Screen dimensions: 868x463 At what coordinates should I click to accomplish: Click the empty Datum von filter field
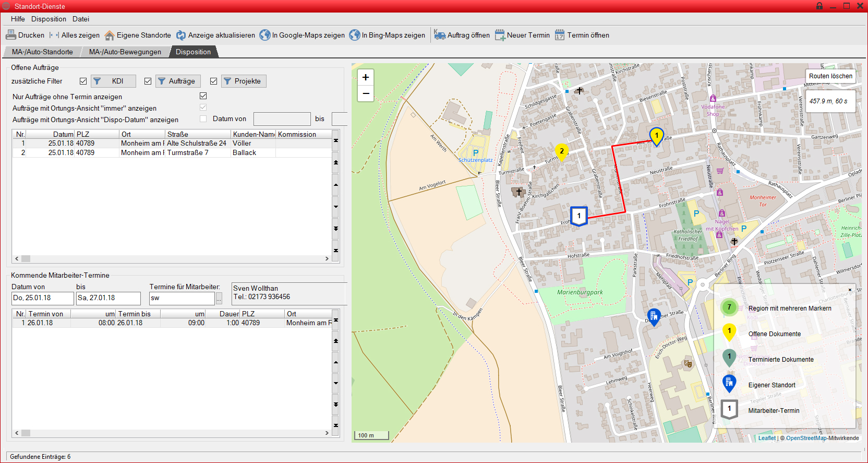282,119
